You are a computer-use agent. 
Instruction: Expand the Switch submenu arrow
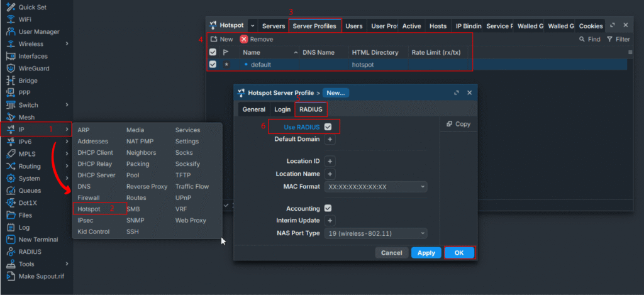pyautogui.click(x=67, y=105)
